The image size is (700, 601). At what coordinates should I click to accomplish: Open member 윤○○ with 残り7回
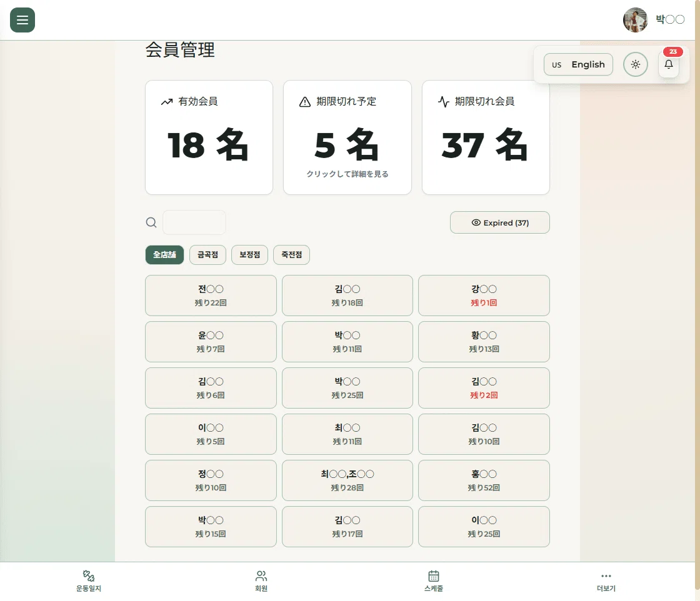tap(211, 342)
